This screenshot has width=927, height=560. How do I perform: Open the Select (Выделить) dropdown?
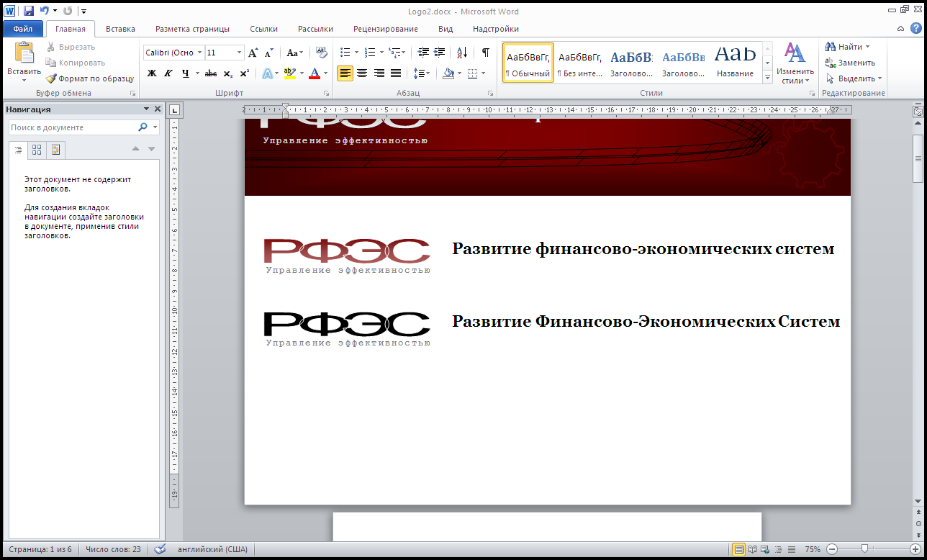(x=853, y=78)
